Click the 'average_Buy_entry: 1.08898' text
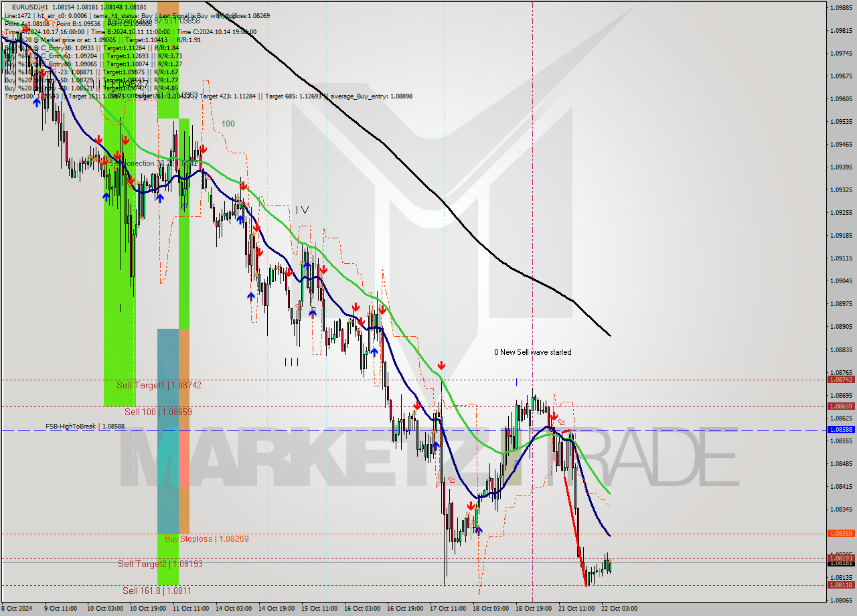The image size is (857, 616). pyautogui.click(x=371, y=96)
